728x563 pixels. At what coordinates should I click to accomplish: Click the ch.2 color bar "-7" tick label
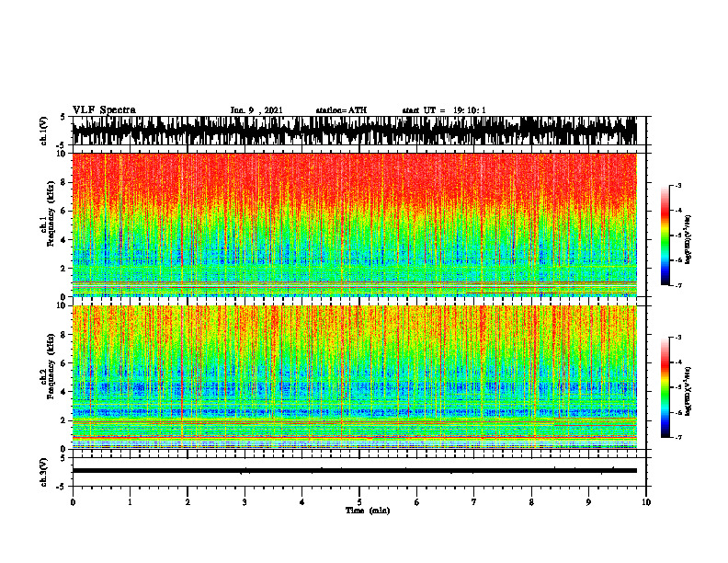click(x=677, y=438)
